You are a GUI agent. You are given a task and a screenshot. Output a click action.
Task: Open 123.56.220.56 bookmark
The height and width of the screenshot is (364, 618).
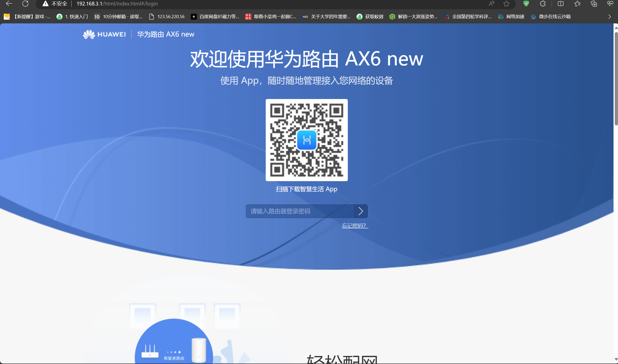(x=167, y=17)
